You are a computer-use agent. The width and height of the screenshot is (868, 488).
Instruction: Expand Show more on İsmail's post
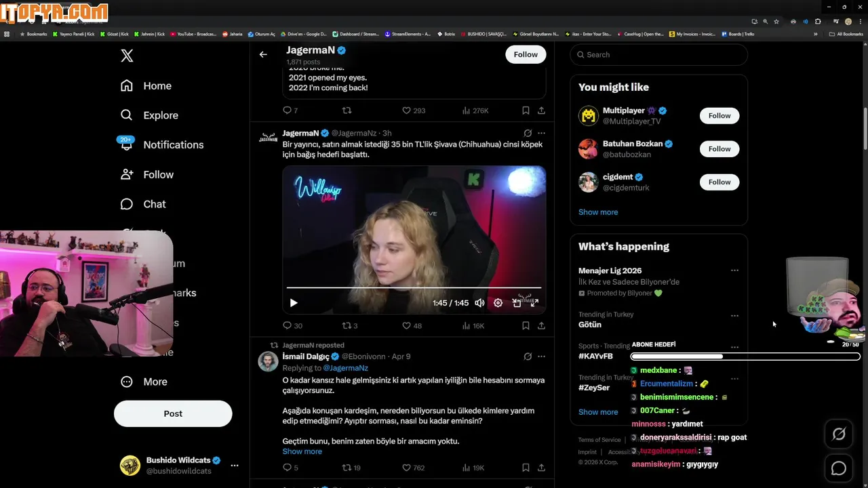(302, 451)
